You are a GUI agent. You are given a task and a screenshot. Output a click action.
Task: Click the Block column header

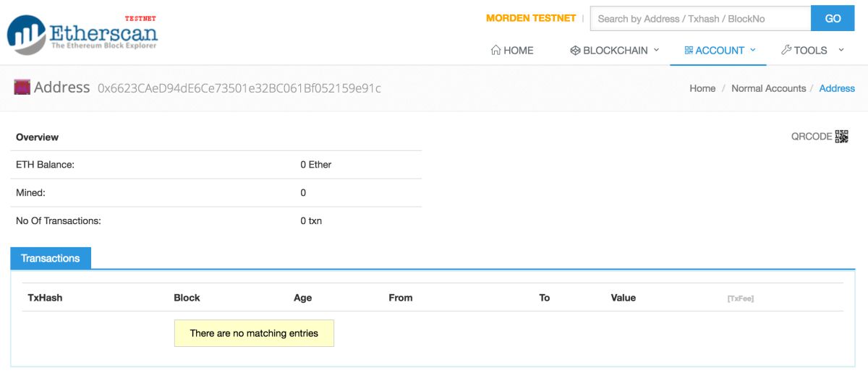(187, 297)
